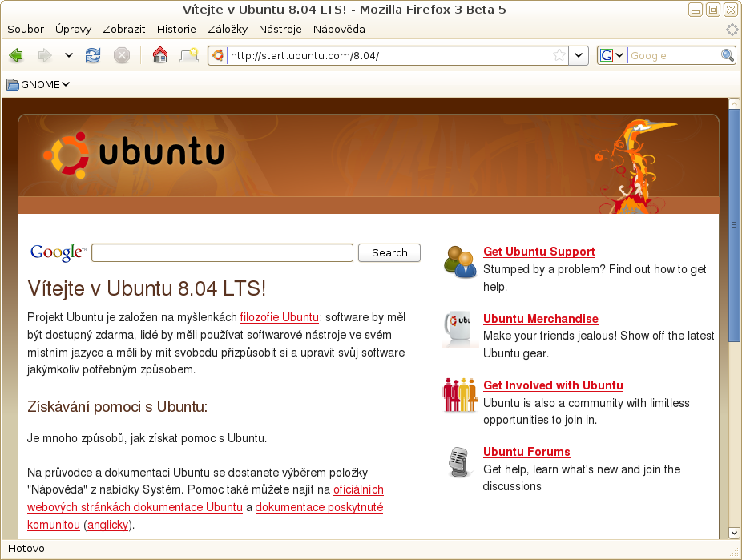This screenshot has width=742, height=560.
Task: Open Get Involved with Ubuntu link
Action: [553, 385]
